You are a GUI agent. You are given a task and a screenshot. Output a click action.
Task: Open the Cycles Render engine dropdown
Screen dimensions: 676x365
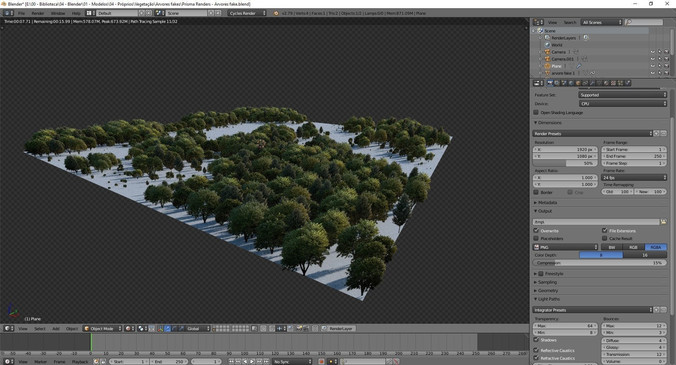(x=247, y=13)
